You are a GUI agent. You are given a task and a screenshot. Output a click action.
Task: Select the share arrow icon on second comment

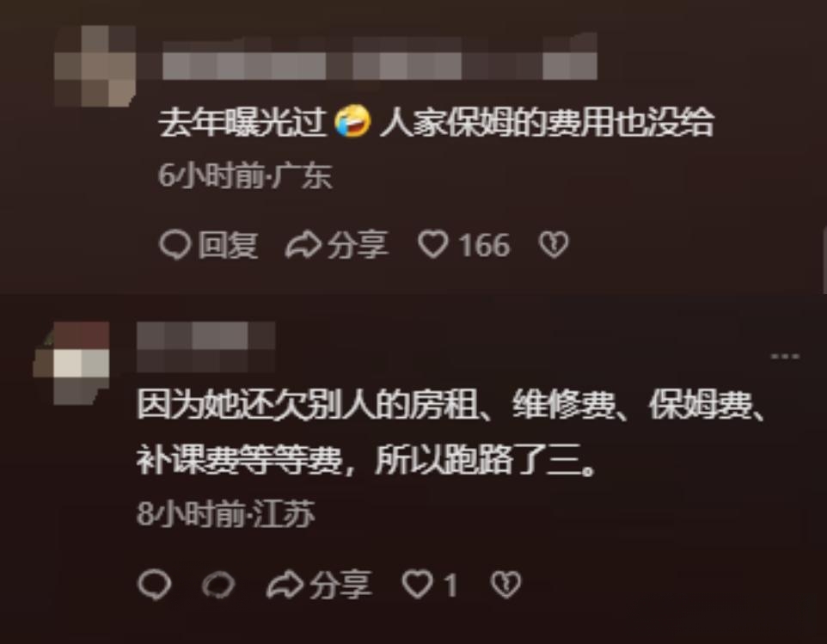point(285,585)
